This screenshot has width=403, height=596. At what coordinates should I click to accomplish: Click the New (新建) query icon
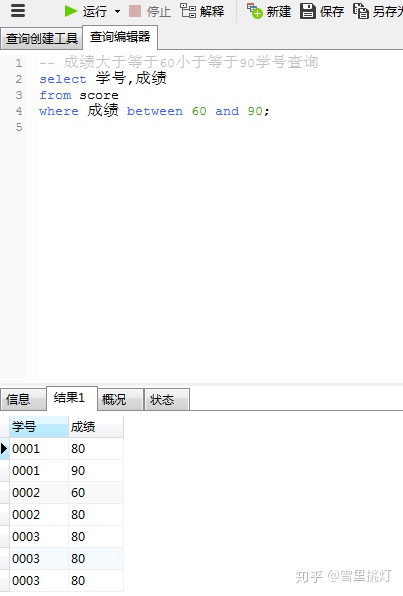point(254,11)
